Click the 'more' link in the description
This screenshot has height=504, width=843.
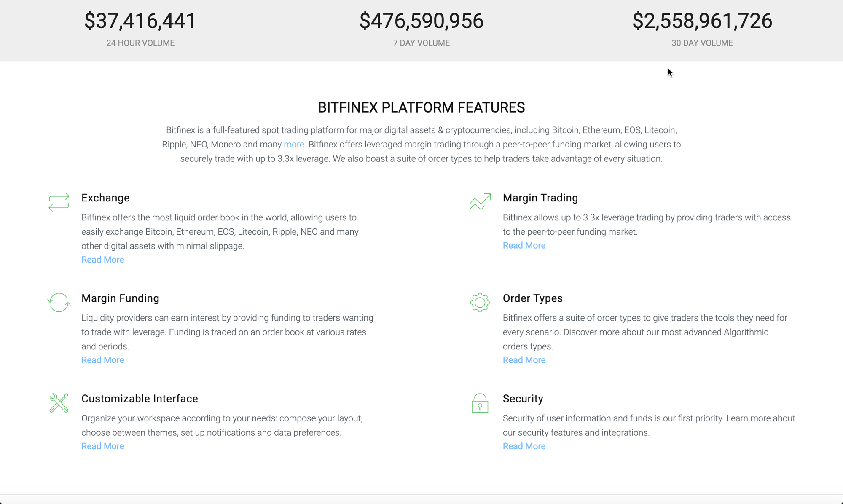point(294,145)
